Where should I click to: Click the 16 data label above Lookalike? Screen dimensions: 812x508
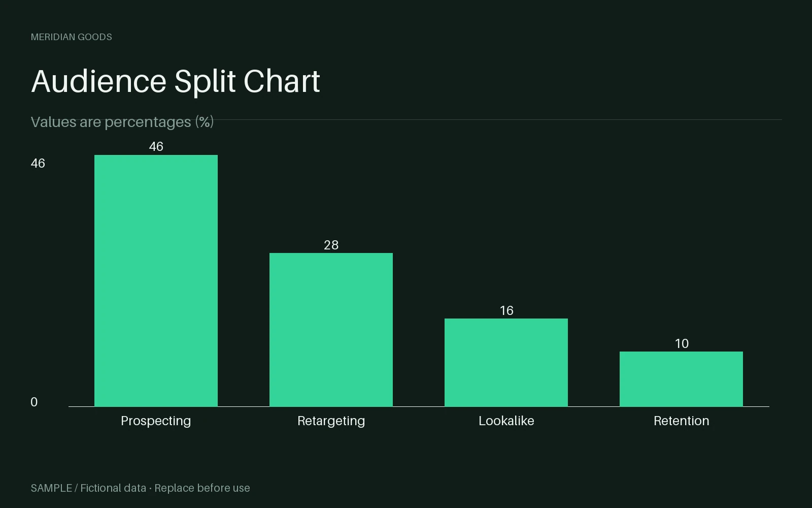(x=506, y=310)
